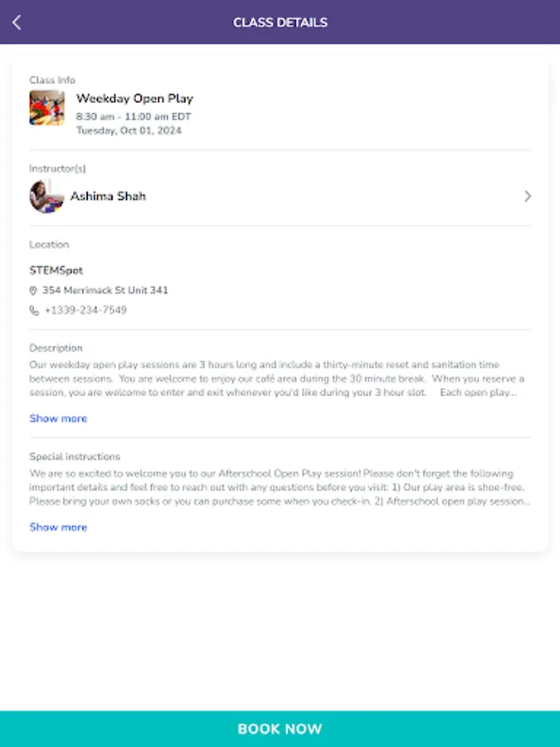
Task: Expand instructor details via the right chevron
Action: click(x=528, y=197)
